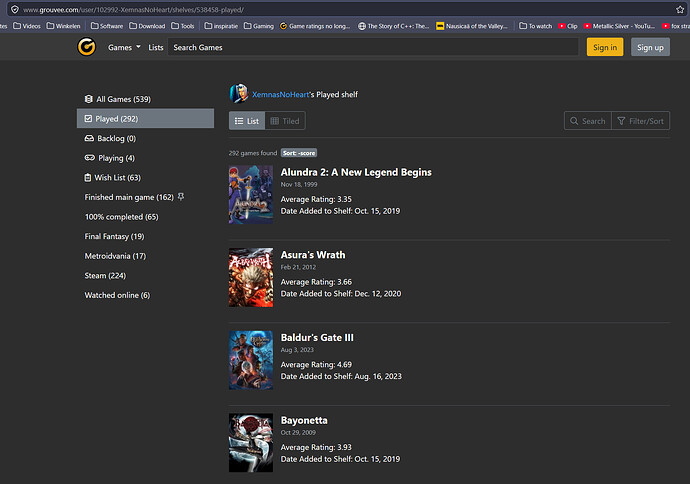This screenshot has height=484, width=690.
Task: Open Metallic Silver - YouTube bookmark
Action: (619, 26)
